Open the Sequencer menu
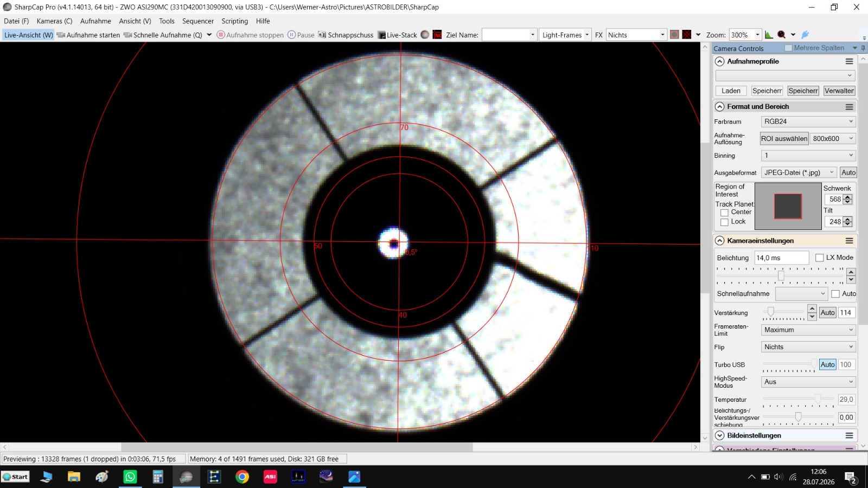This screenshot has width=868, height=488. tap(198, 21)
